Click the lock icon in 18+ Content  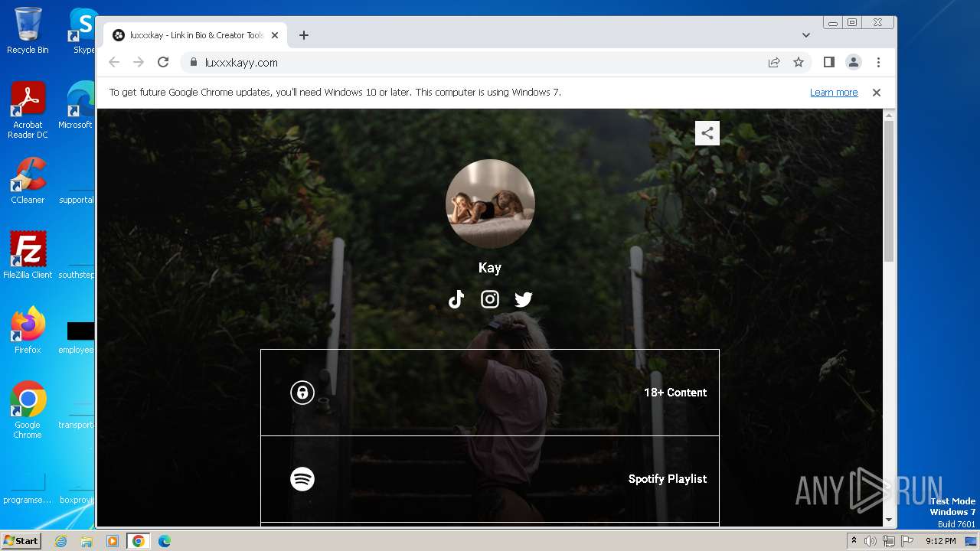(x=302, y=393)
